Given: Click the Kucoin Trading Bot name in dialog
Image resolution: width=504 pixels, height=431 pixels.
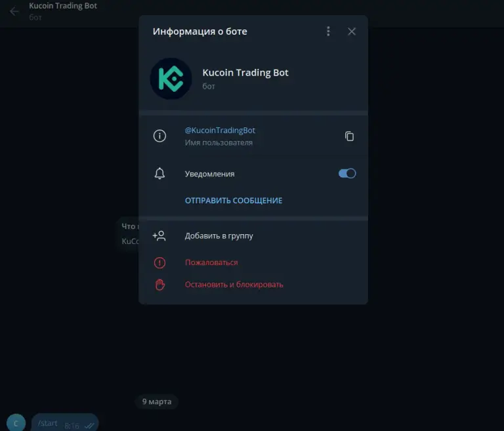Looking at the screenshot, I should click(245, 73).
